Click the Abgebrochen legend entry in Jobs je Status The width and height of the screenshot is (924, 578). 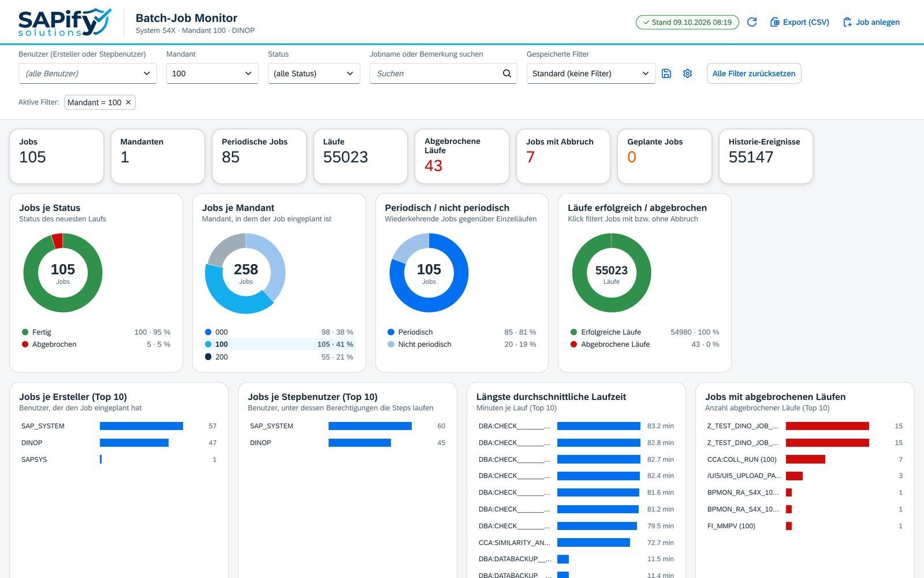(x=96, y=344)
